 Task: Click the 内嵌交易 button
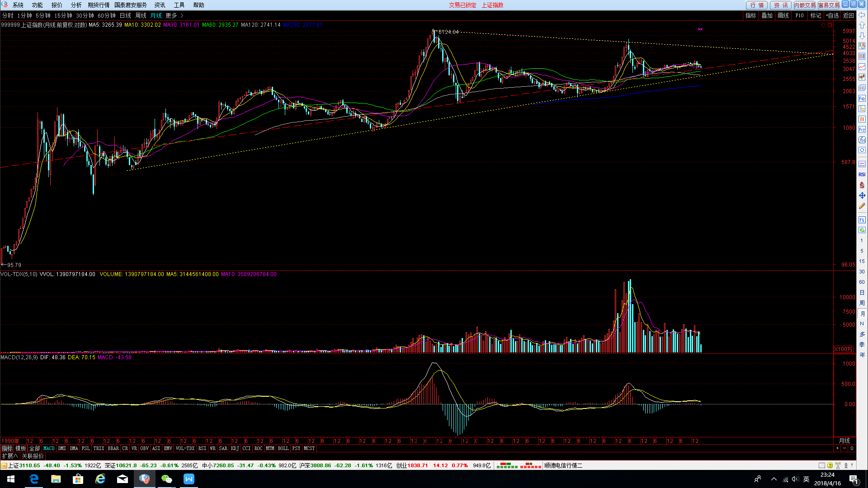click(804, 5)
